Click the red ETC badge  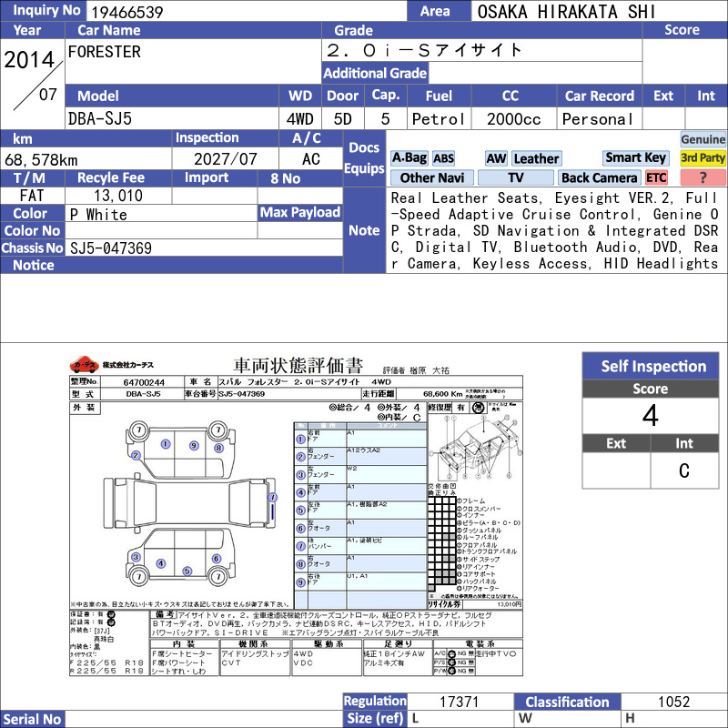(656, 177)
